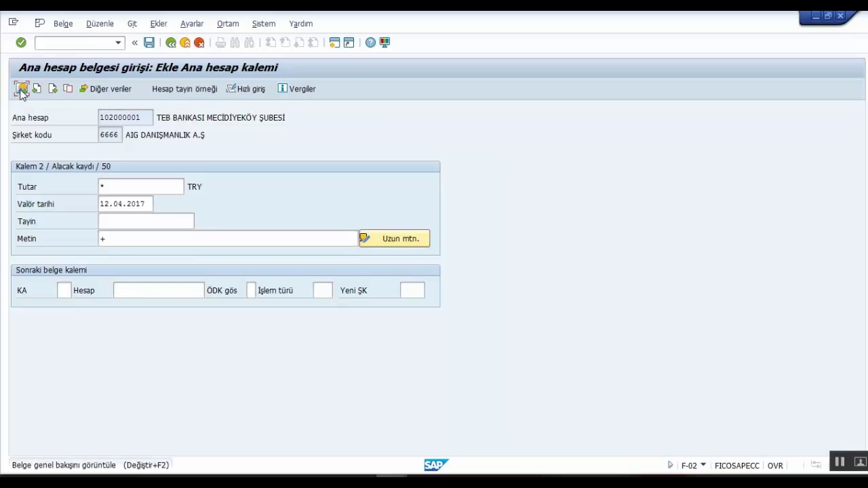The width and height of the screenshot is (868, 488).
Task: Click the Tayin input field
Action: click(x=146, y=221)
